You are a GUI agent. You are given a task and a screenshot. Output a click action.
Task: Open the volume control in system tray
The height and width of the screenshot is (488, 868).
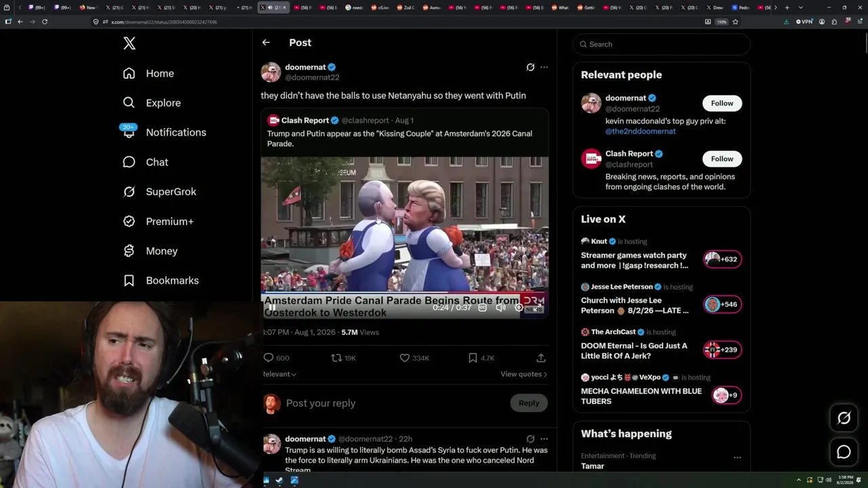[x=829, y=481]
